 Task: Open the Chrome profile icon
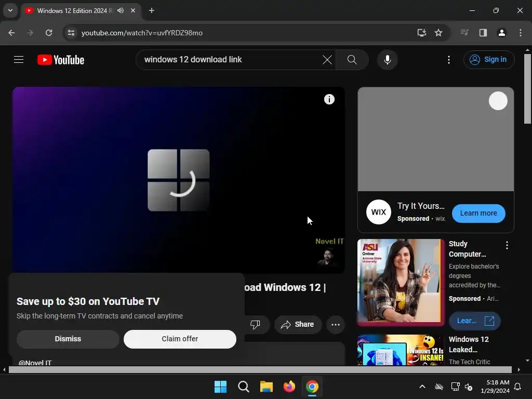(x=502, y=33)
